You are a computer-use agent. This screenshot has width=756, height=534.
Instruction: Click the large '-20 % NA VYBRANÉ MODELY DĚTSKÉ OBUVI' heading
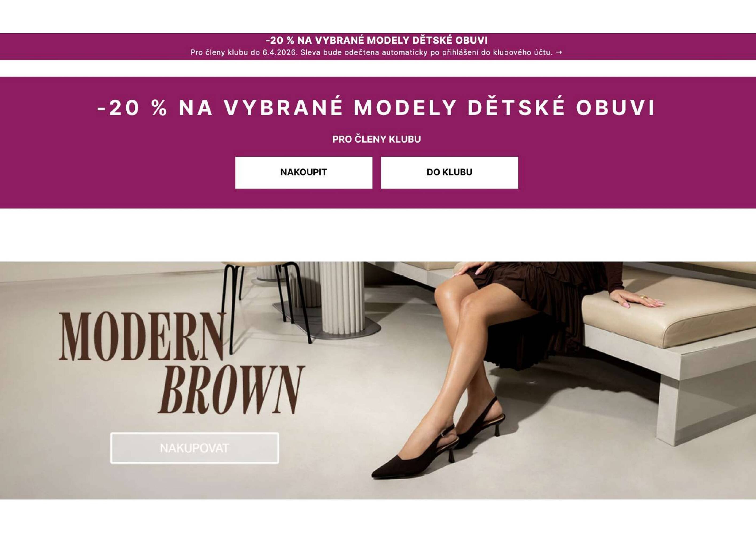click(376, 108)
